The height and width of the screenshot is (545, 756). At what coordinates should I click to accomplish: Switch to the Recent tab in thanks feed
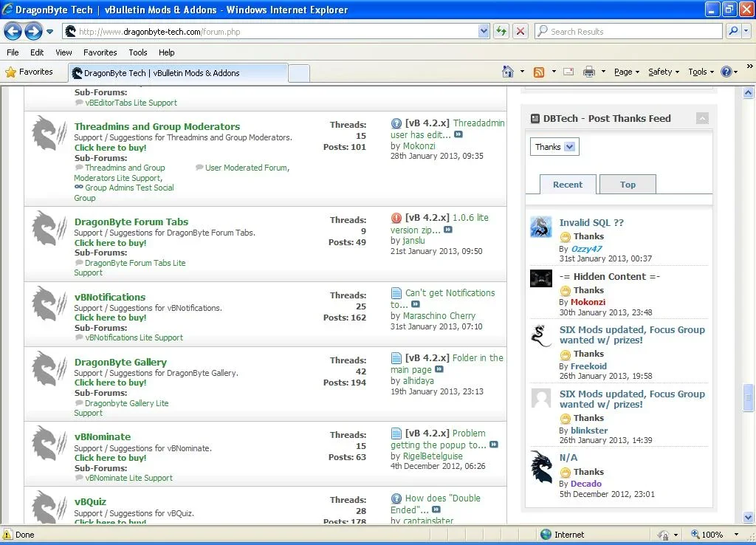pos(568,184)
